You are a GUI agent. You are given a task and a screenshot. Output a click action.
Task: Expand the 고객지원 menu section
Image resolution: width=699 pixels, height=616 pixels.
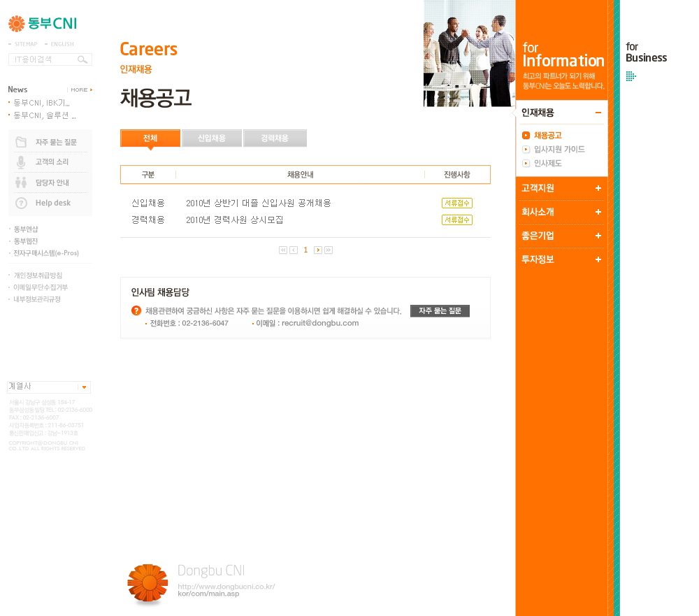[x=598, y=188]
